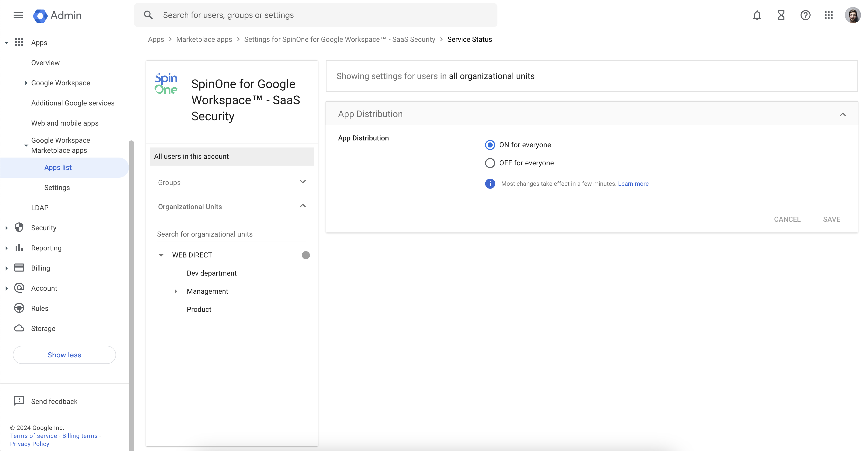Select the Management org unit
This screenshot has width=868, height=451.
coord(207,291)
